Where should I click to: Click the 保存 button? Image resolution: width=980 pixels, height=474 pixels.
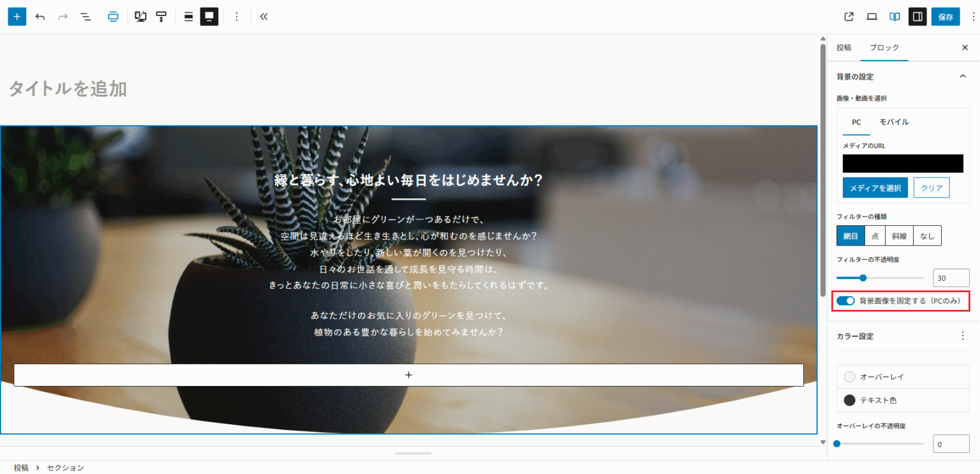tap(946, 16)
